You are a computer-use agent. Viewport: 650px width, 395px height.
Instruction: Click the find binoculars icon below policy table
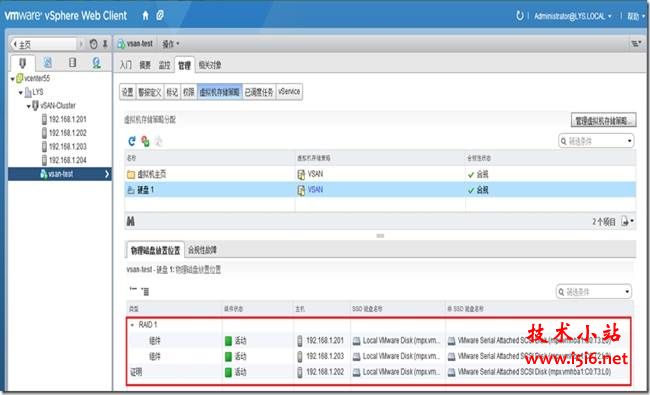(x=131, y=221)
